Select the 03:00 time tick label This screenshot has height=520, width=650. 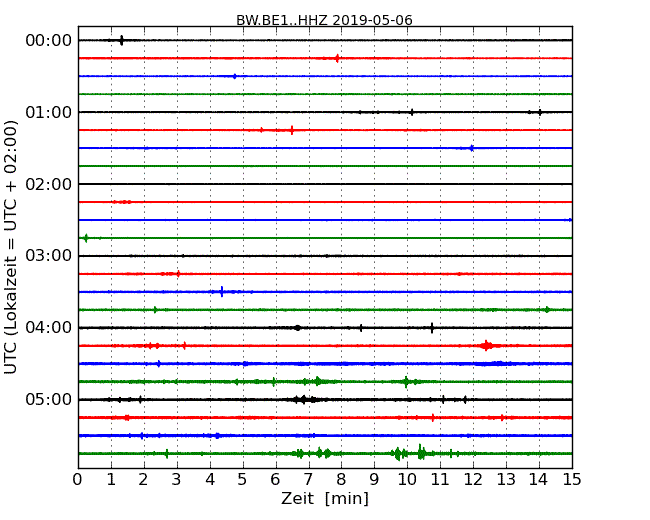point(49,256)
